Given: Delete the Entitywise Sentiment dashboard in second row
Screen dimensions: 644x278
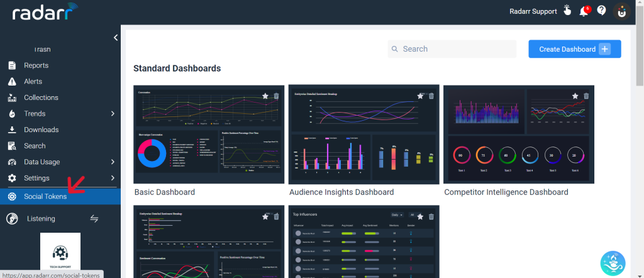Looking at the screenshot, I should 276,217.
